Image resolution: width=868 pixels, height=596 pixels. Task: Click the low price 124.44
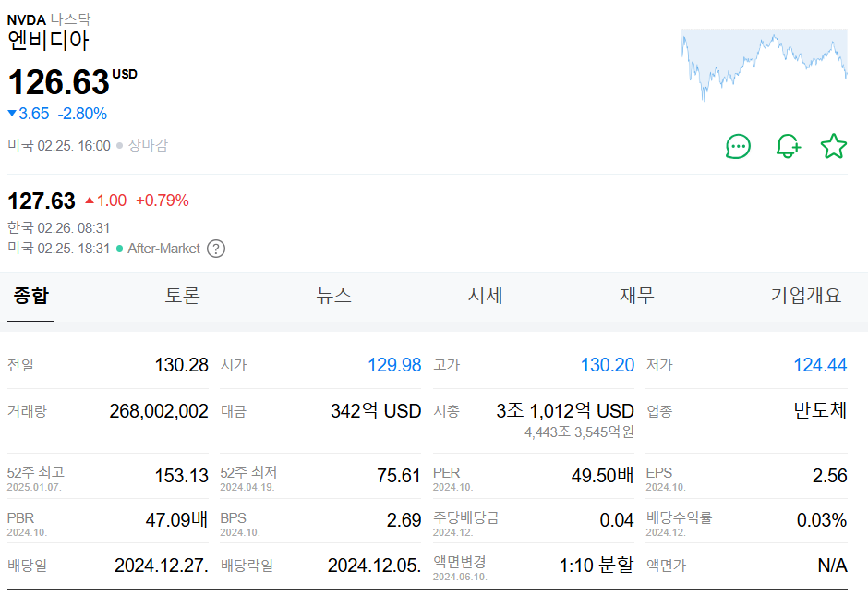(x=820, y=365)
